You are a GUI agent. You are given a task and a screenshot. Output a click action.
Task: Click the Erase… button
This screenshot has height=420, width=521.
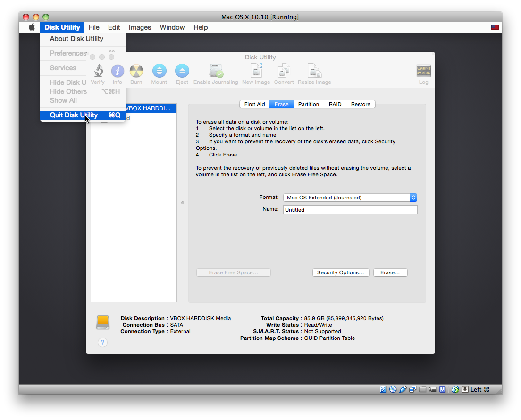[x=390, y=272]
